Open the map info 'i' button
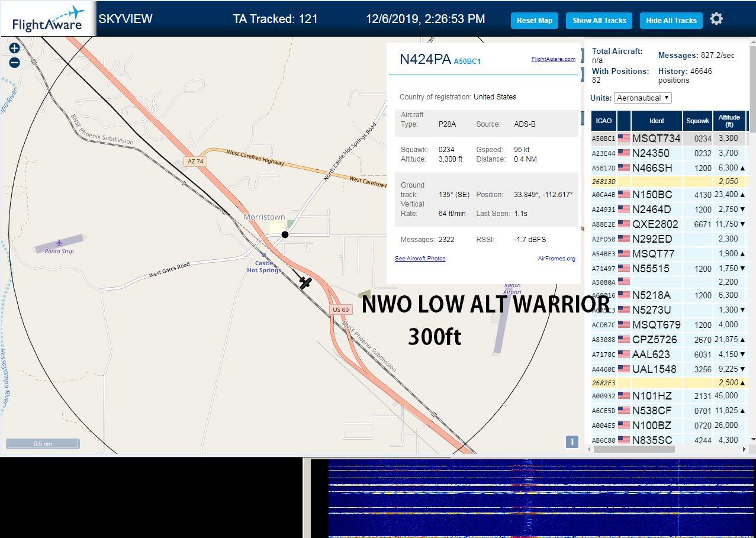This screenshot has height=538, width=756. (x=572, y=442)
